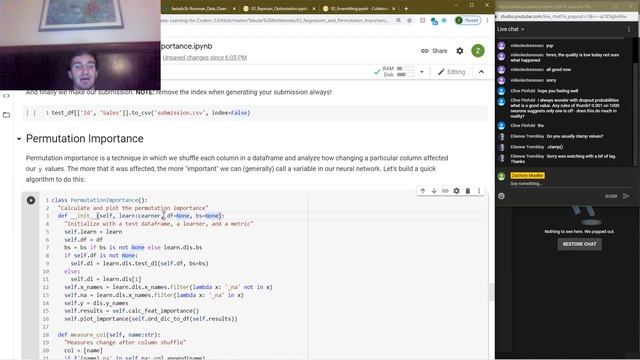The image size is (640, 360).
Task: Click Etienne Tremblay clamp values message
Action: [x=557, y=136]
